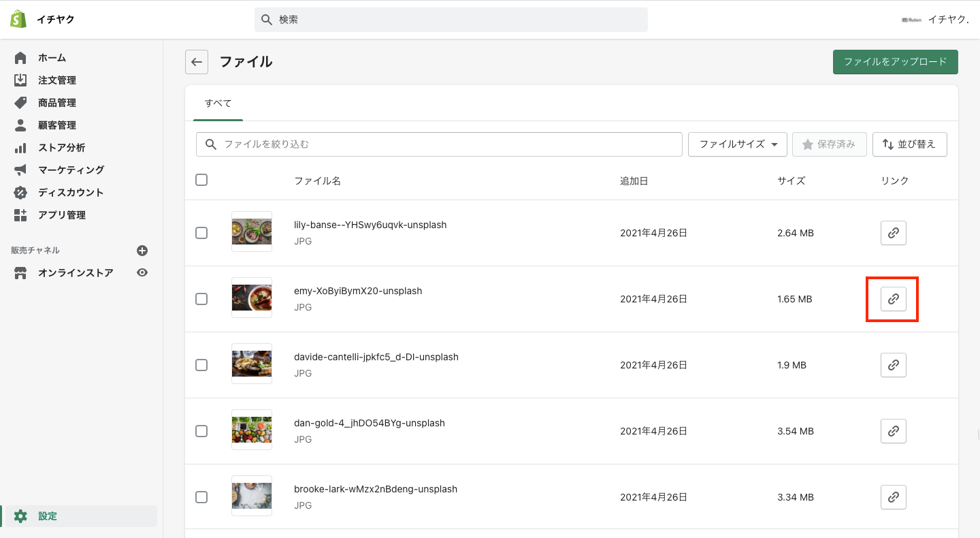
Task: Check the emy-XoByiBymX20 file checkbox
Action: pos(201,299)
